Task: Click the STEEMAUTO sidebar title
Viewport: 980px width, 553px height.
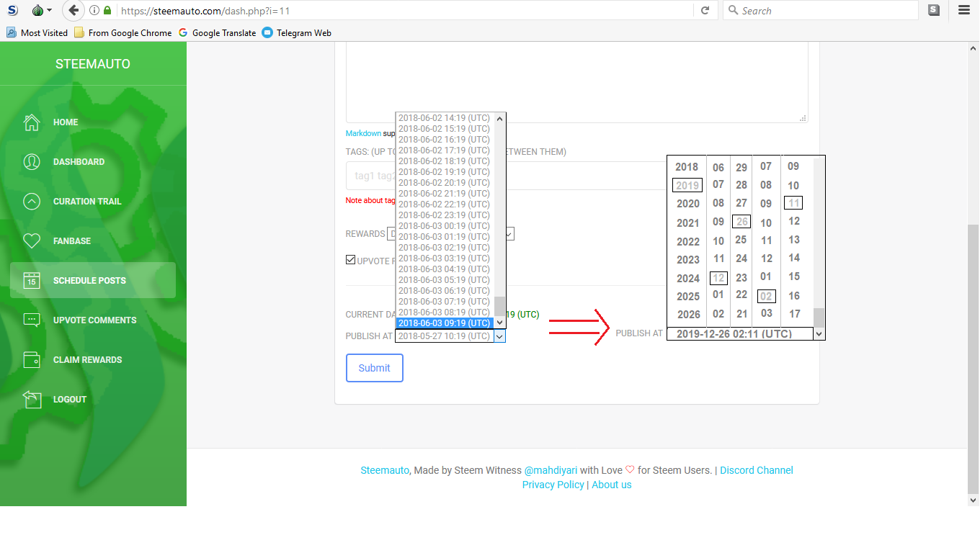Action: (93, 64)
